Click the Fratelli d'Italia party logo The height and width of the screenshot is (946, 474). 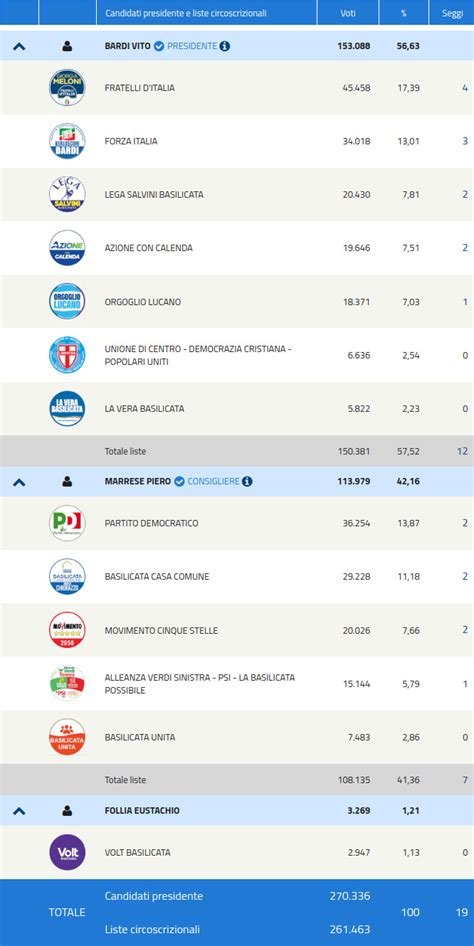pyautogui.click(x=67, y=87)
